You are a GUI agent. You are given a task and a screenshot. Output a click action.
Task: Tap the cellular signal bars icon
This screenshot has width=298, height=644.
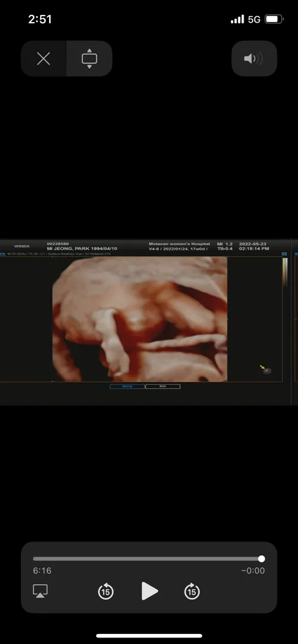(238, 19)
